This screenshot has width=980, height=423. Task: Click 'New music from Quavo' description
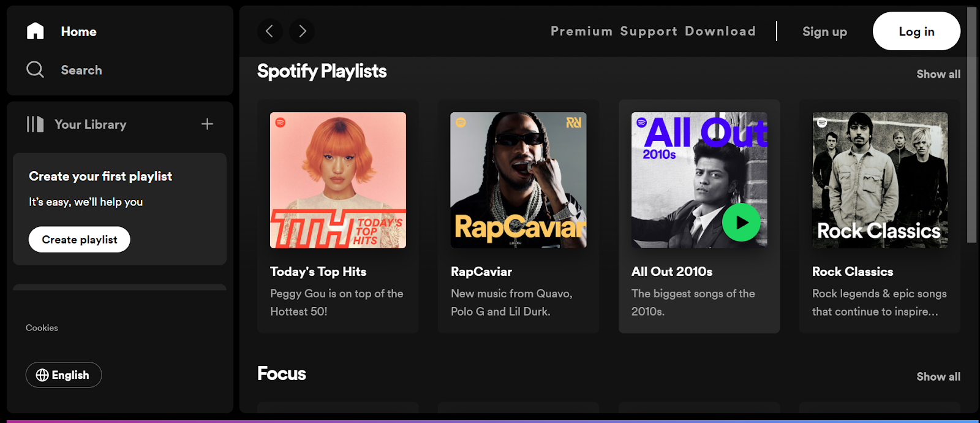[x=511, y=303]
